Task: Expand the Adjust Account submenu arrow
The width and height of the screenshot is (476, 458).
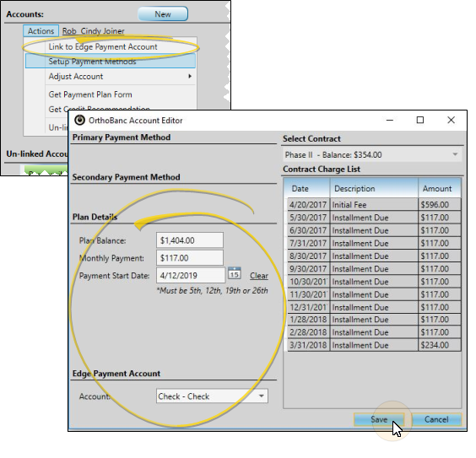Action: click(x=190, y=76)
